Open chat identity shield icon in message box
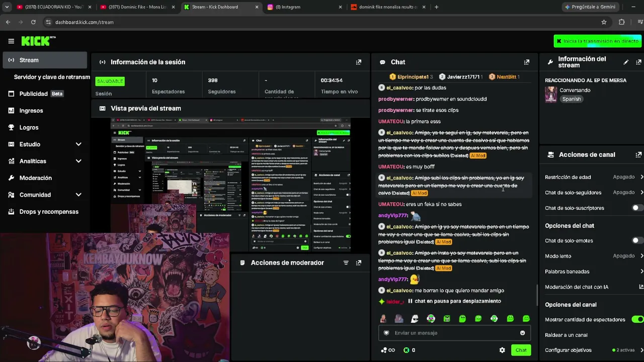The width and height of the screenshot is (644, 362). [386, 333]
